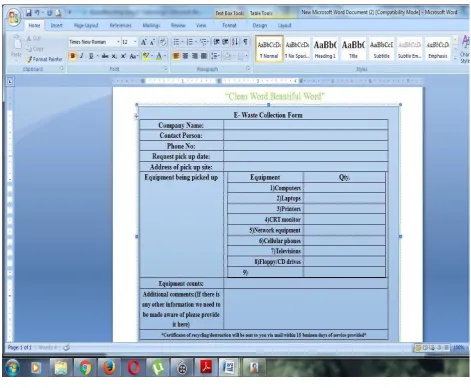Click the Windows Start button

pos(12,368)
